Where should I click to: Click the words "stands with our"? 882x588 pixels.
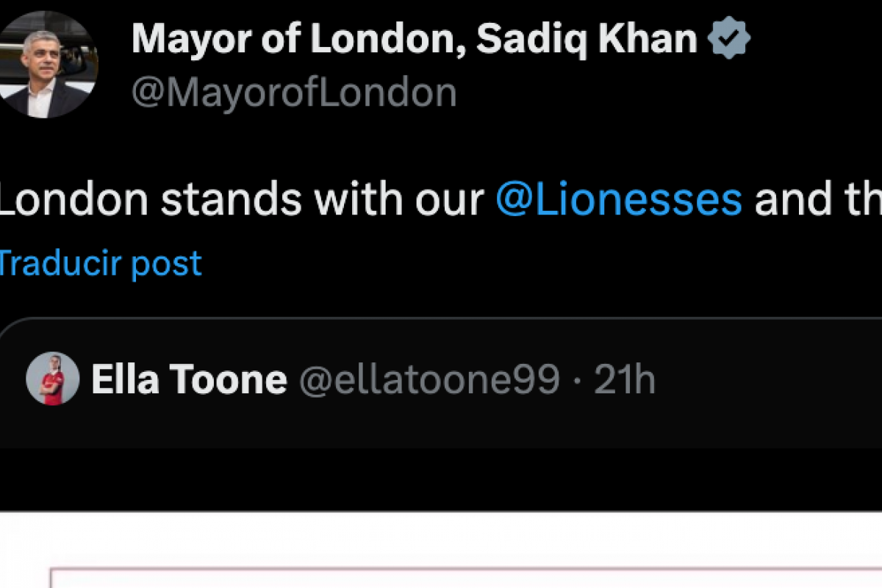tap(323, 198)
